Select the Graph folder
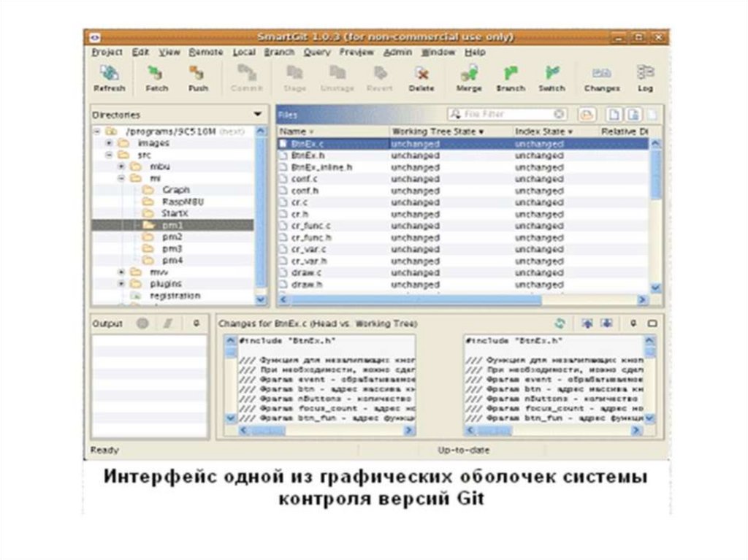This screenshot has width=748, height=560. (175, 190)
